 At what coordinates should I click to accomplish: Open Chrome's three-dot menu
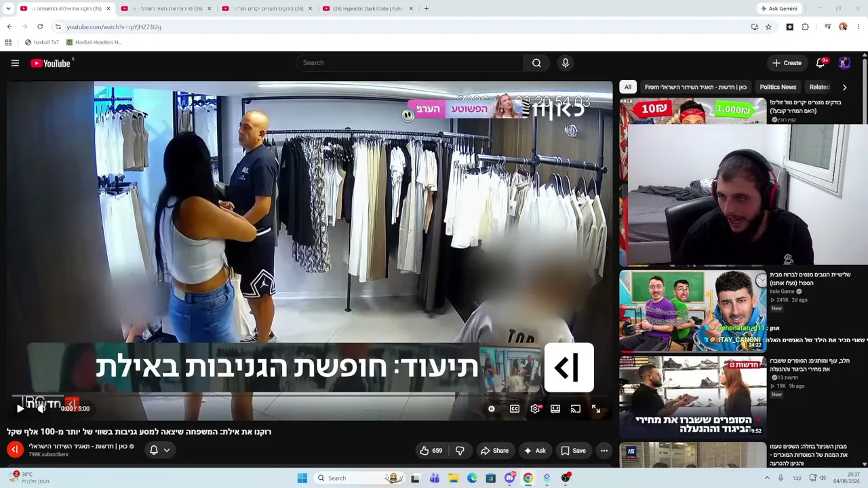[859, 27]
